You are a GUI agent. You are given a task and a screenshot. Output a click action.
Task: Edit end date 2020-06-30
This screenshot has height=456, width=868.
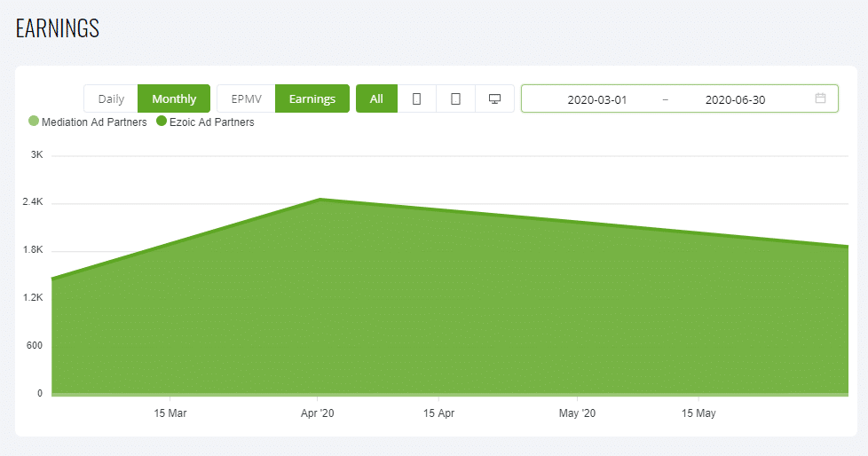click(x=735, y=99)
